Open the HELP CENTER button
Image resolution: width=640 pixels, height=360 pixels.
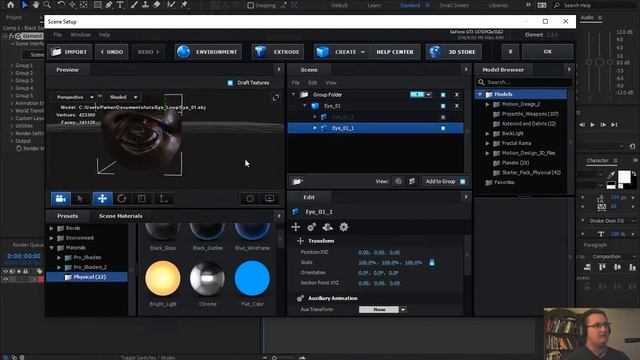coord(395,52)
